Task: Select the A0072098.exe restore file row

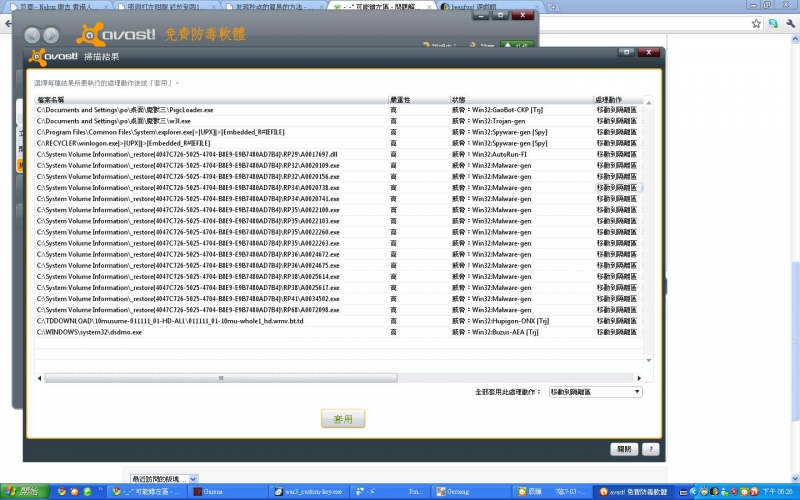Action: pos(339,310)
